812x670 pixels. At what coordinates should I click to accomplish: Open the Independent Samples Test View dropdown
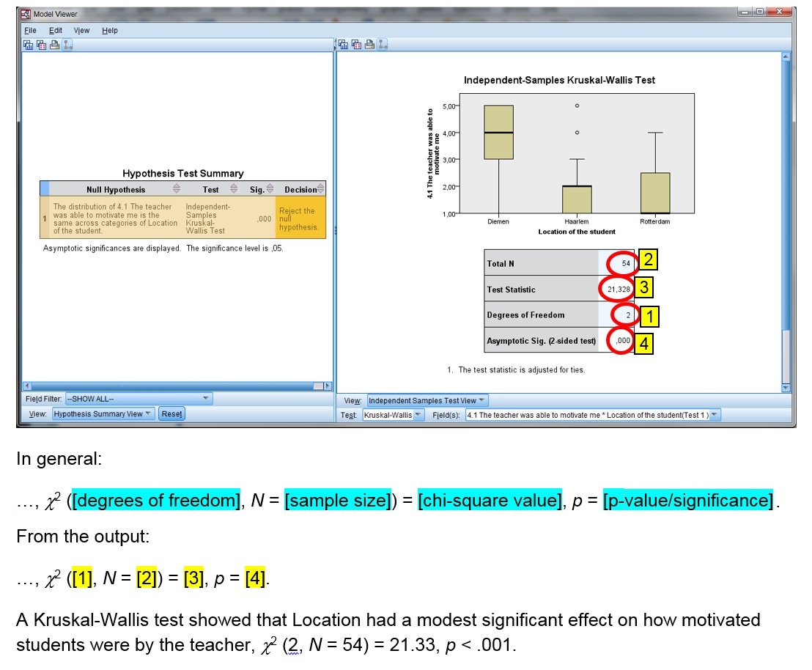(x=427, y=400)
